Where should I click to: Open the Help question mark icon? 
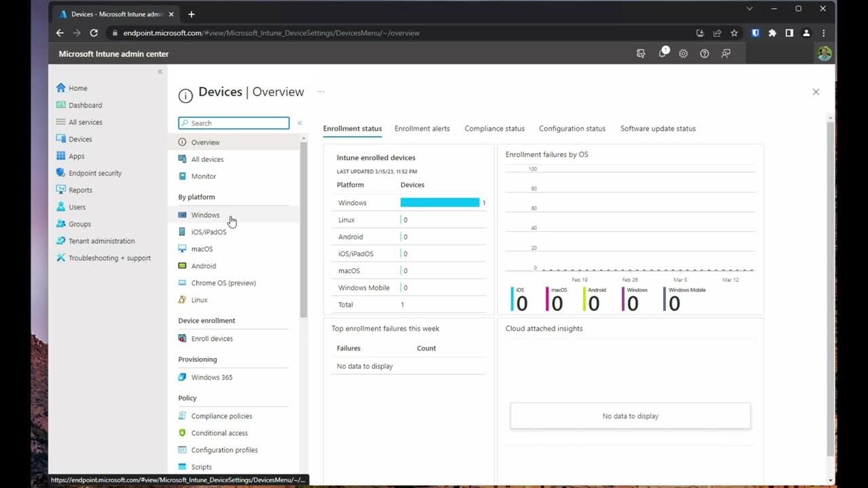[705, 54]
